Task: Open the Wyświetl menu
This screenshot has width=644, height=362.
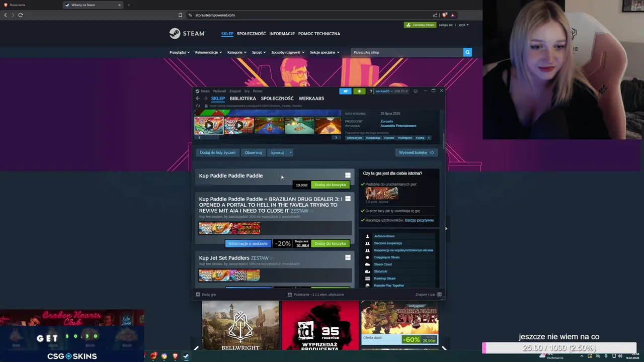Action: pos(219,91)
